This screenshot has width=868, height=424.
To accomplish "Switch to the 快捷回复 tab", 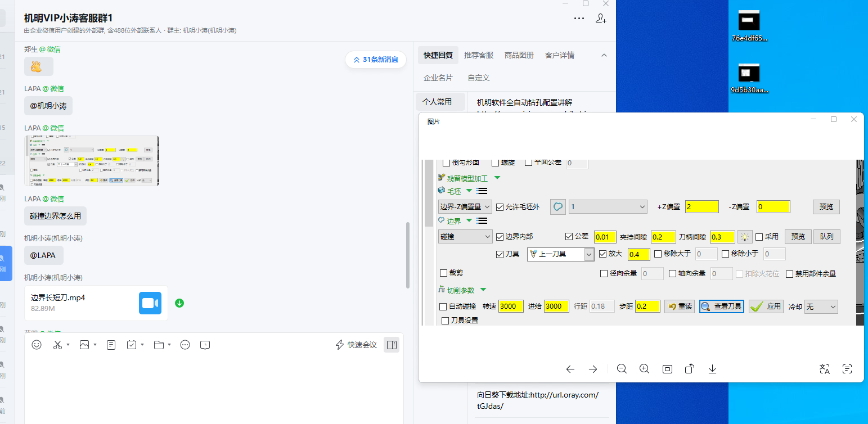I will (438, 55).
